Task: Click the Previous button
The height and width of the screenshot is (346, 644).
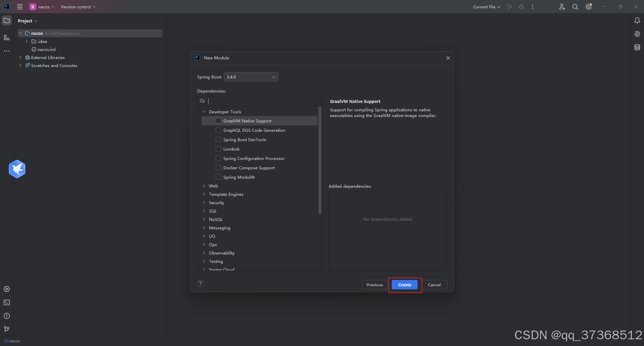Action: pos(375,285)
